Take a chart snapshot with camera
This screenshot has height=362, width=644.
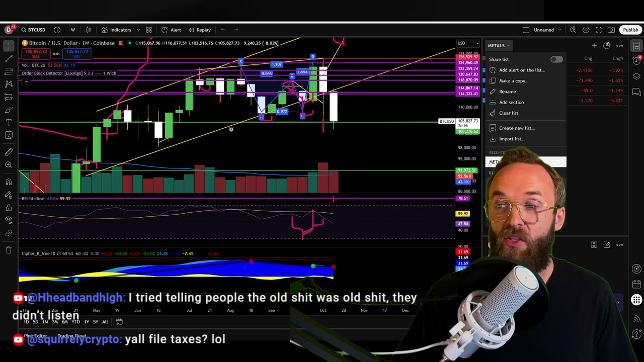pyautogui.click(x=611, y=30)
